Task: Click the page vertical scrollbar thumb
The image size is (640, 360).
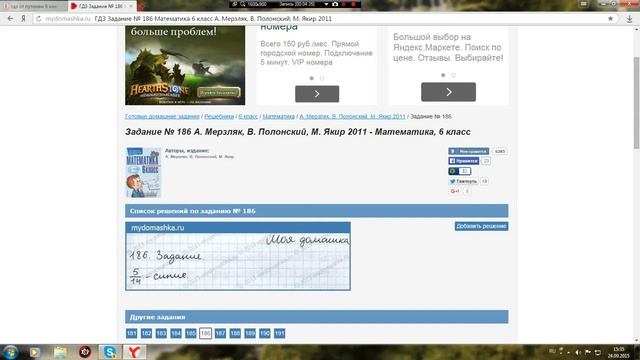Action: [636, 103]
